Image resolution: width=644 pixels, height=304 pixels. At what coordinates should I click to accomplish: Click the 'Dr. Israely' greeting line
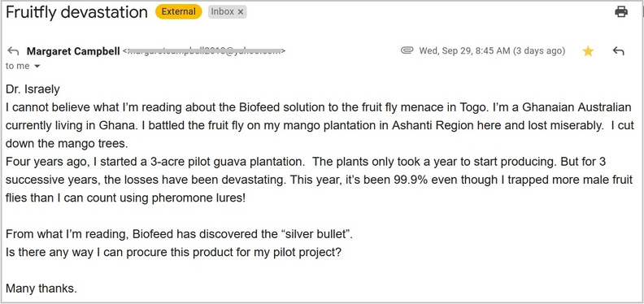click(x=33, y=89)
